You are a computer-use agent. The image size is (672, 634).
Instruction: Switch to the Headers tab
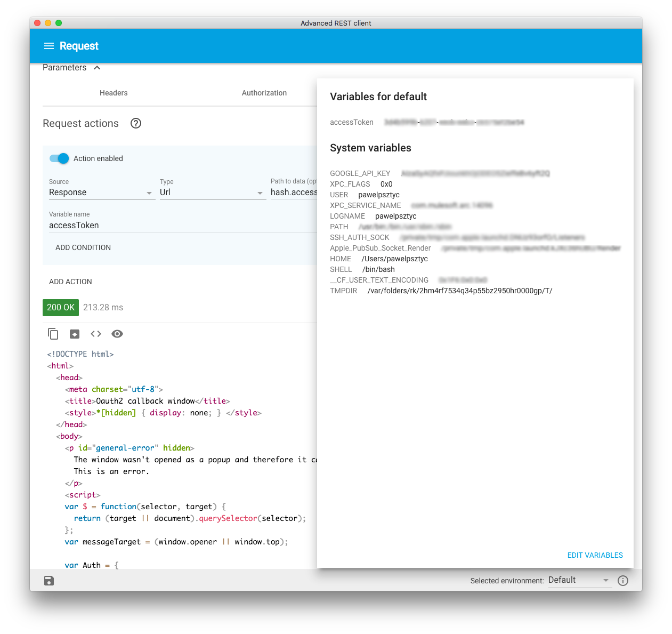[114, 93]
